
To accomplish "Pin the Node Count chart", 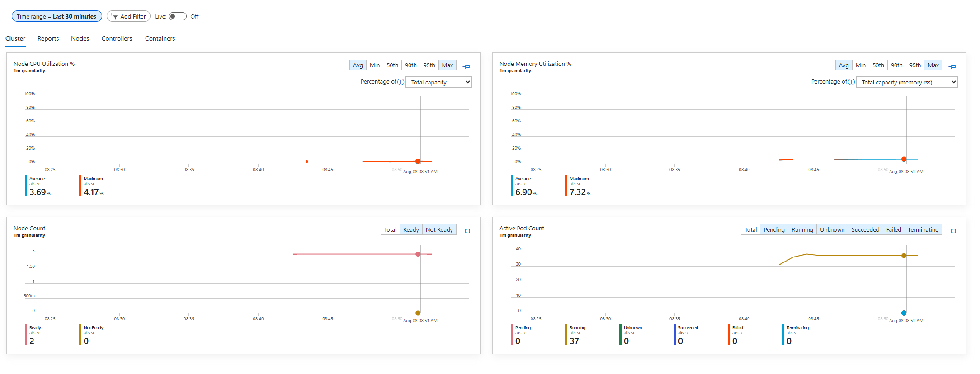I will 466,231.
